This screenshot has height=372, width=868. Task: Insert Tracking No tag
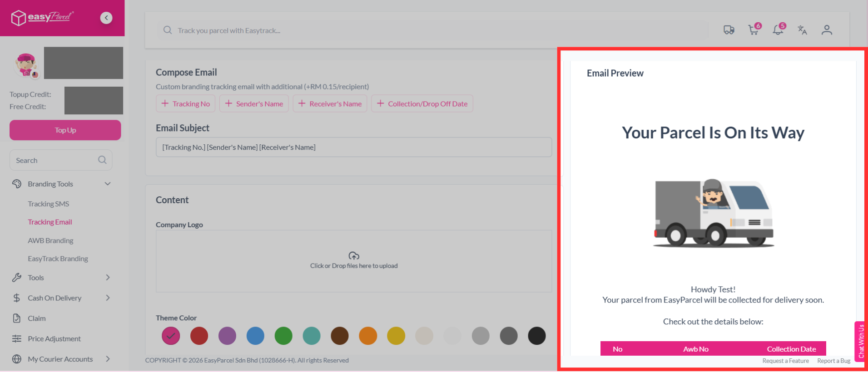[x=186, y=103]
